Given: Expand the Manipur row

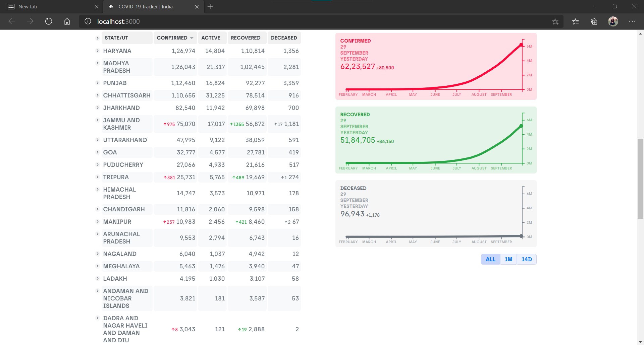Looking at the screenshot, I should [x=98, y=222].
